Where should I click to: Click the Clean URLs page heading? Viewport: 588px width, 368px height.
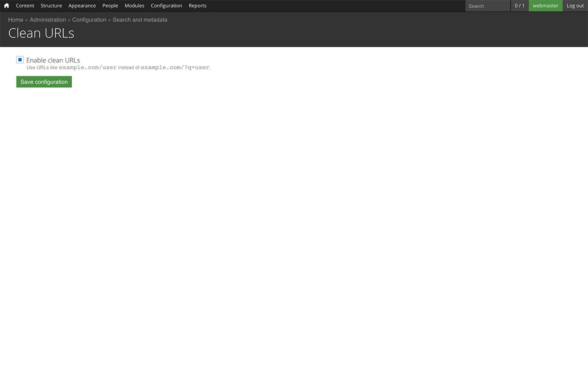pyautogui.click(x=41, y=33)
